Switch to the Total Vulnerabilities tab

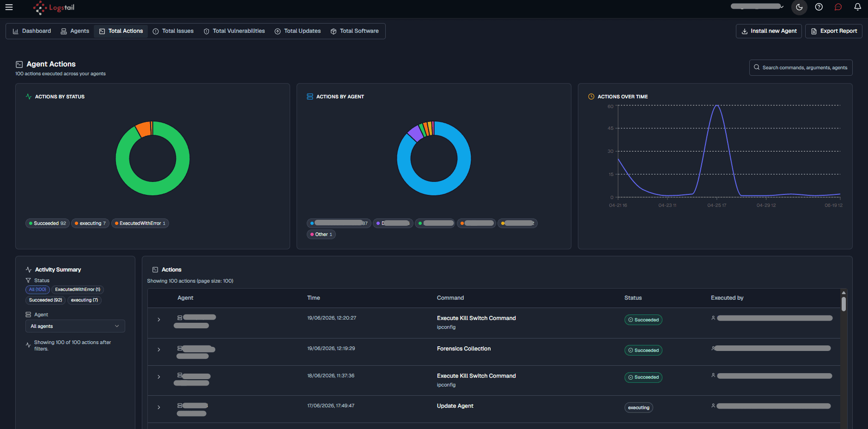(234, 31)
